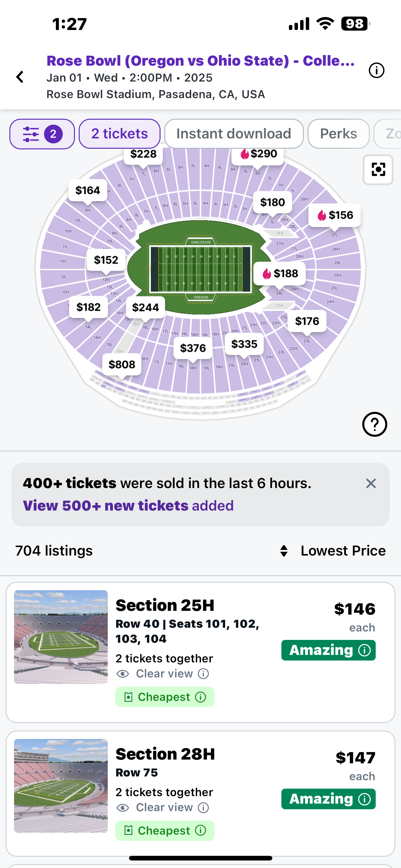Open the filters icon button

pyautogui.click(x=42, y=134)
